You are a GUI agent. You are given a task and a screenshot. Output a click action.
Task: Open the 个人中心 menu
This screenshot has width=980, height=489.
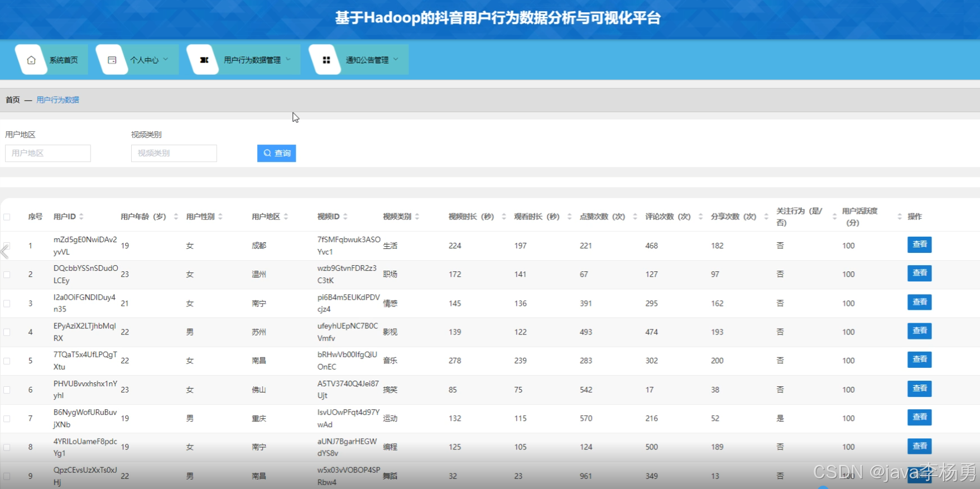pyautogui.click(x=137, y=60)
